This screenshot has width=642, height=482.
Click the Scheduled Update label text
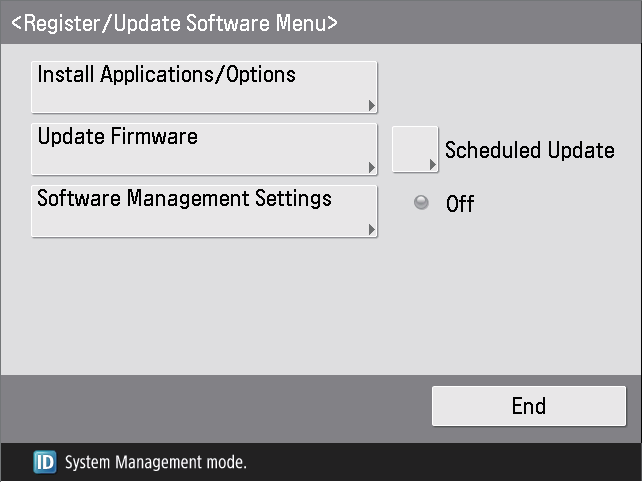coord(530,150)
